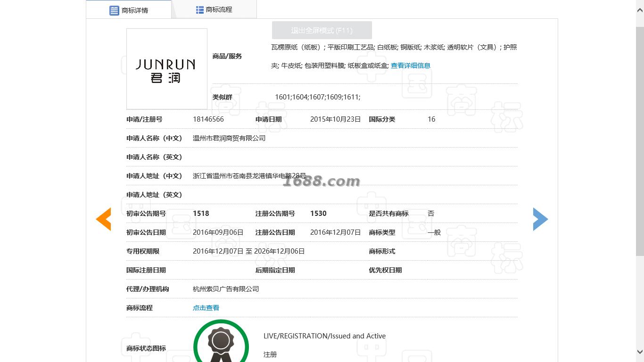Select the application date 2015年10月23日

point(335,119)
